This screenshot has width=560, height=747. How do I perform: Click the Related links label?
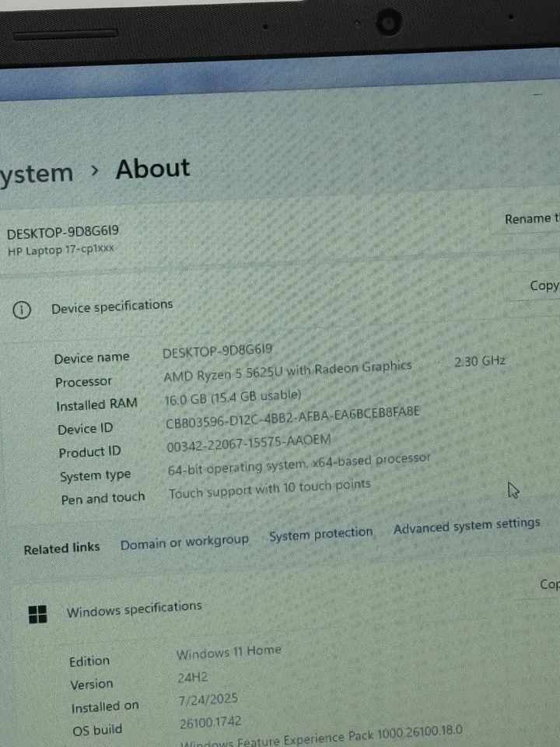point(62,549)
